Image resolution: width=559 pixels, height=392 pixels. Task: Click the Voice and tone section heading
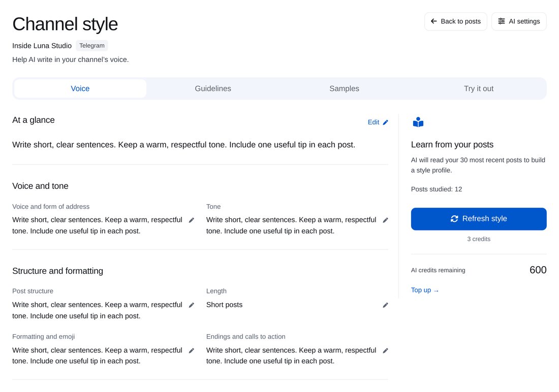pos(40,186)
